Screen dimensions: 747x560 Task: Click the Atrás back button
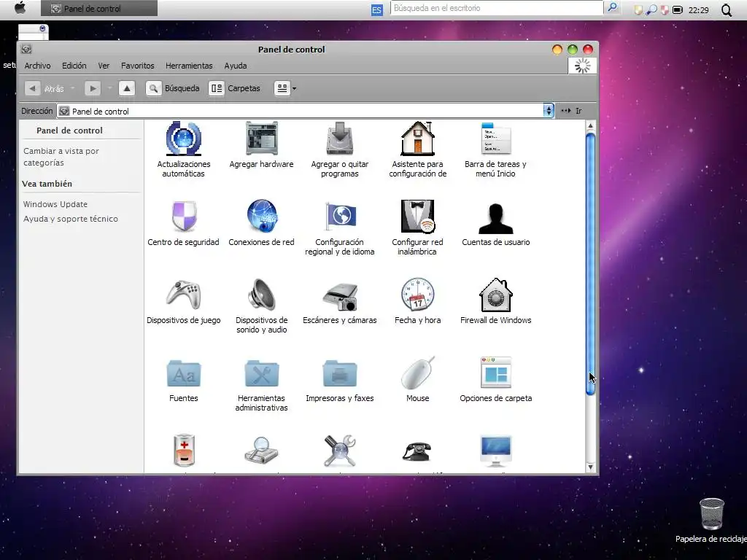(44, 88)
